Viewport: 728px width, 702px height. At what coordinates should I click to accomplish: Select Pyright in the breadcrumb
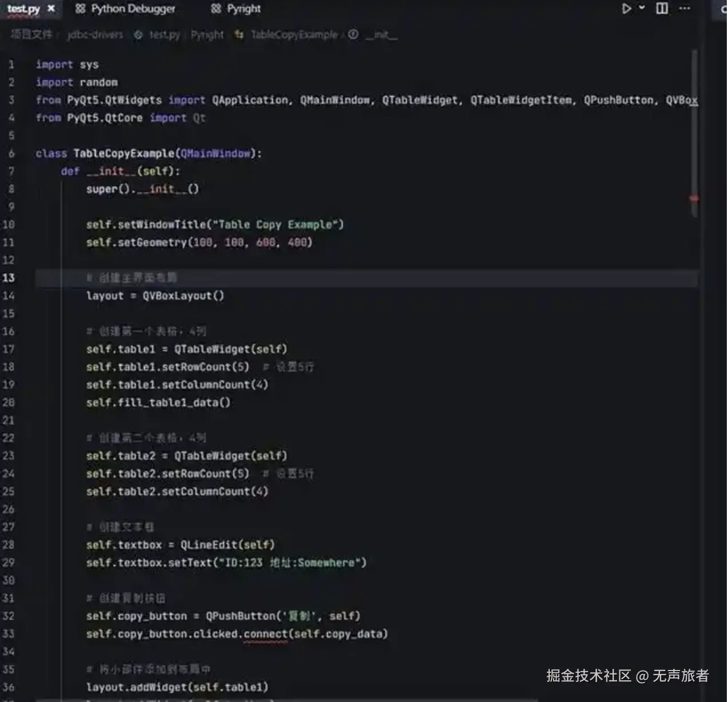(x=207, y=35)
